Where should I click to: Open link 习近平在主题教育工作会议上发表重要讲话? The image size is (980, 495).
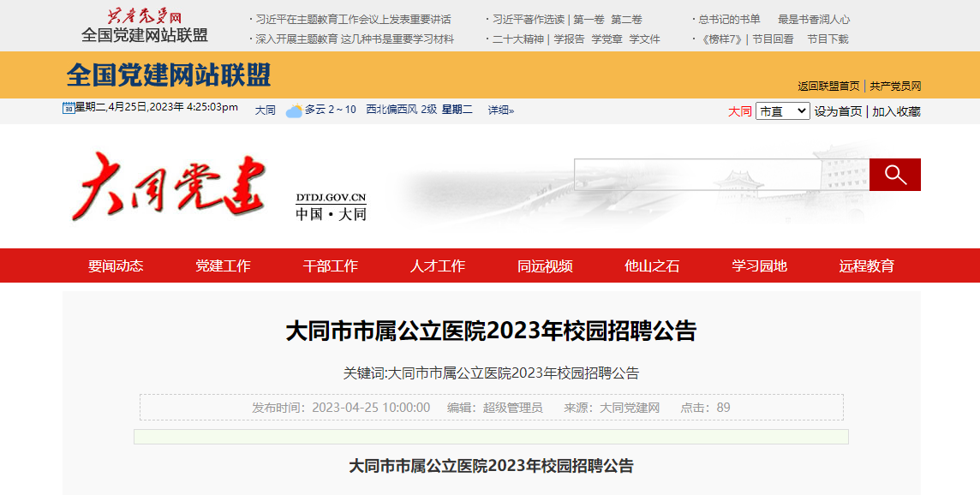353,20
